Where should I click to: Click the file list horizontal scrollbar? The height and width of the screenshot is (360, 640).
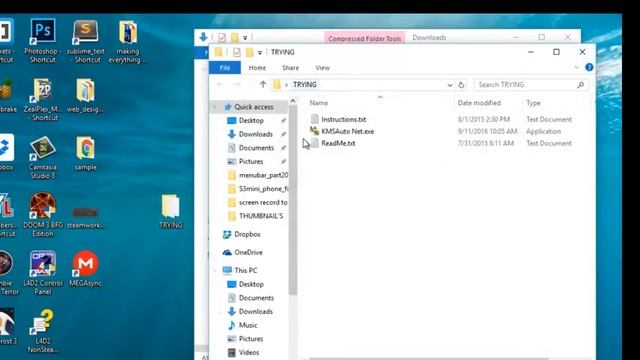[x=429, y=359]
